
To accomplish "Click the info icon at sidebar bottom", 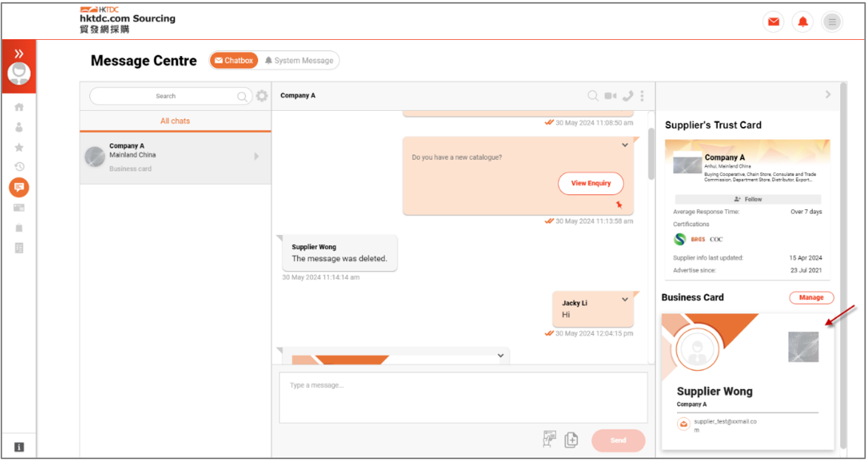I will (x=19, y=447).
